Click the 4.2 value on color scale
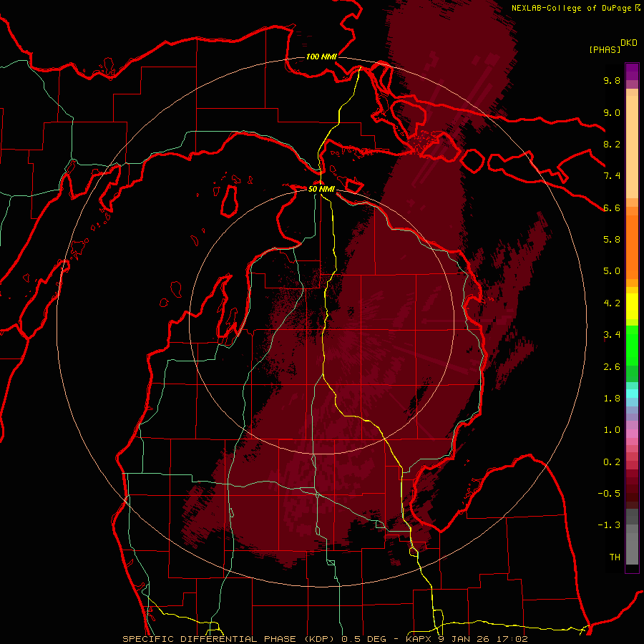The width and height of the screenshot is (644, 644). coord(612,303)
